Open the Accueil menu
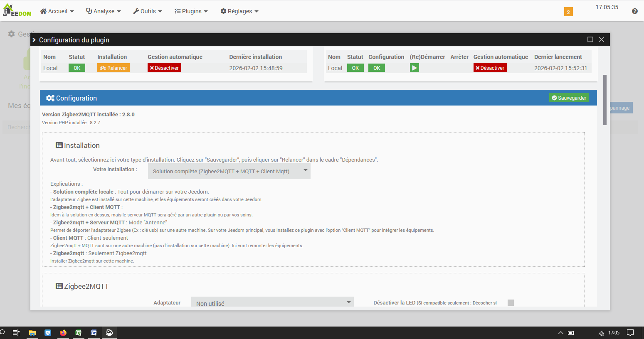 coord(57,11)
